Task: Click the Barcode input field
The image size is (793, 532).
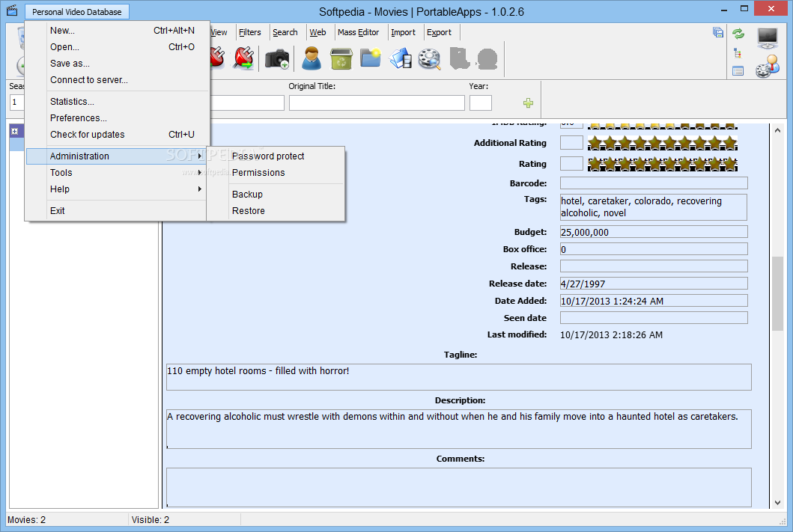Action: coord(654,183)
